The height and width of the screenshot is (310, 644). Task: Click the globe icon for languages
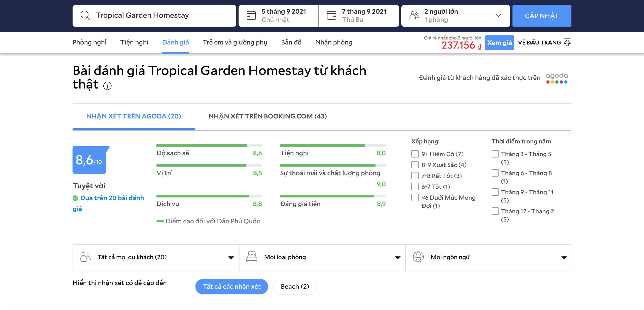tap(418, 257)
